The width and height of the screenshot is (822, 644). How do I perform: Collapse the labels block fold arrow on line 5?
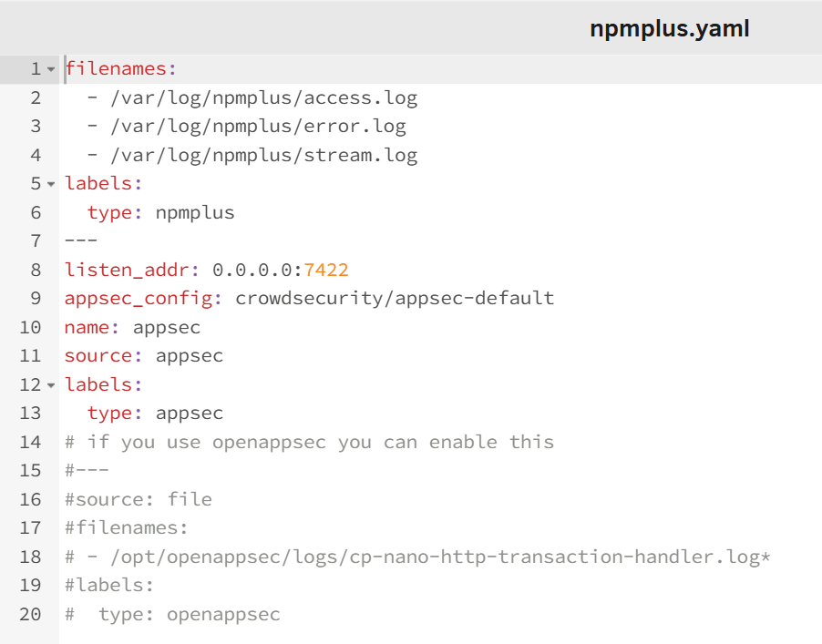[51, 184]
